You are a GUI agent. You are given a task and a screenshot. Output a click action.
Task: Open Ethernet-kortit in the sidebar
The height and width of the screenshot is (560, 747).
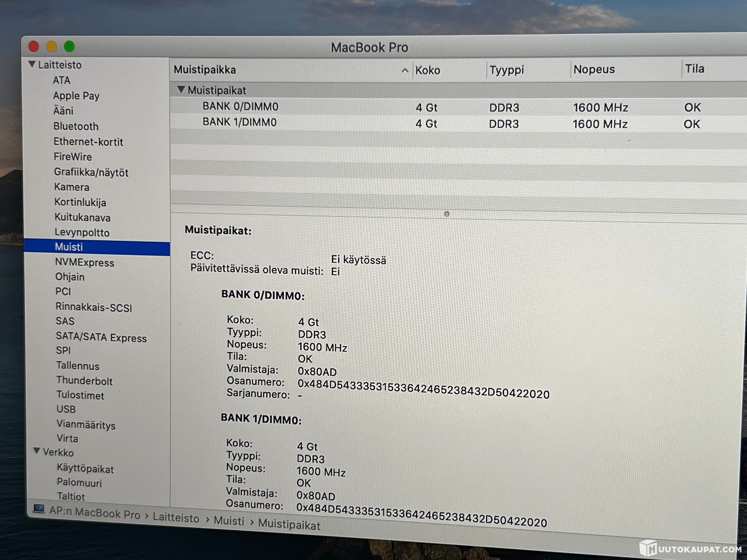pos(88,141)
